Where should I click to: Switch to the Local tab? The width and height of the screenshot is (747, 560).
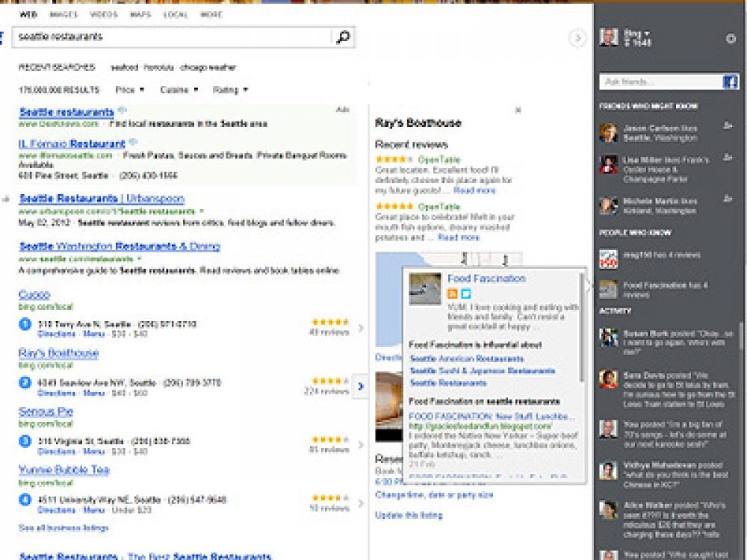(176, 14)
